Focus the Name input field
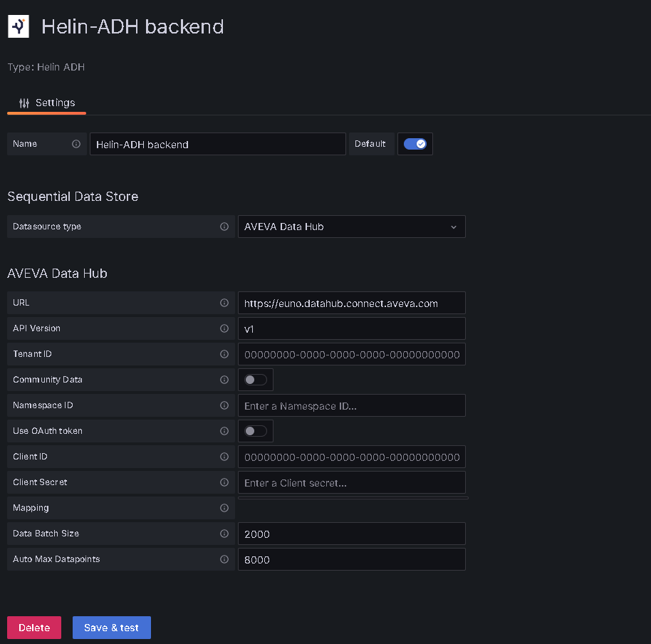This screenshot has width=651, height=644. point(218,144)
